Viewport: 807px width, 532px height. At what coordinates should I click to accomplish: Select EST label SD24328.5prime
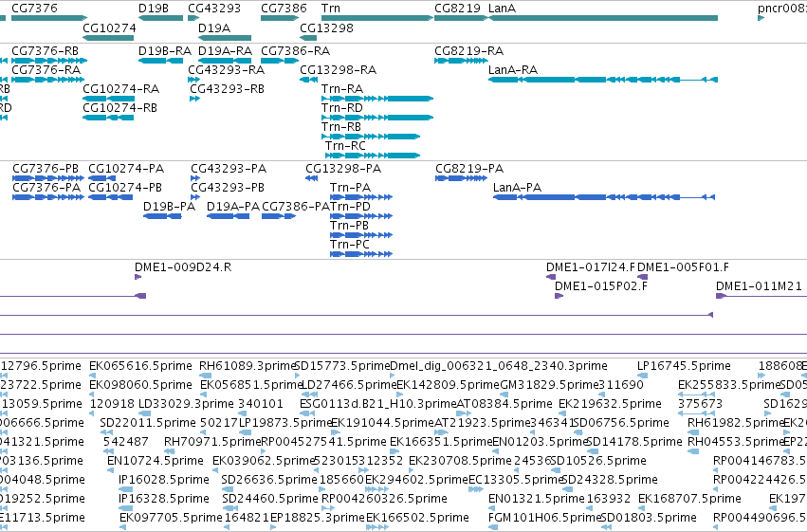[x=610, y=481]
